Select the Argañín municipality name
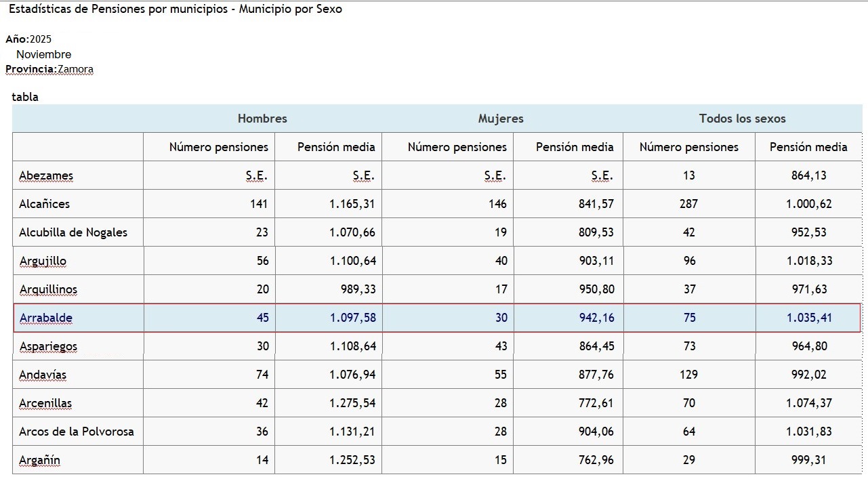 [39, 460]
